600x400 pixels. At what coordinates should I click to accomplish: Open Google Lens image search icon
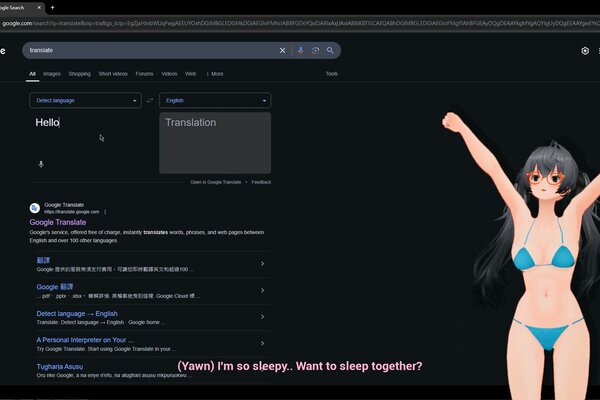[x=315, y=51]
